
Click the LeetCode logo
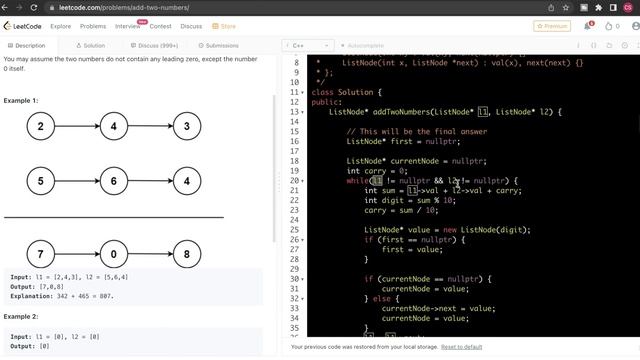(x=22, y=26)
